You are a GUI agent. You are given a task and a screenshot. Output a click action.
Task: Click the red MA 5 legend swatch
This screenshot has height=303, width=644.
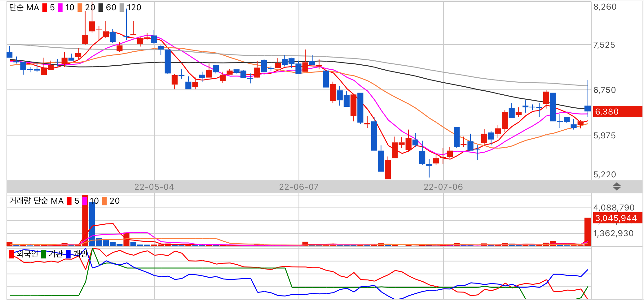point(45,7)
